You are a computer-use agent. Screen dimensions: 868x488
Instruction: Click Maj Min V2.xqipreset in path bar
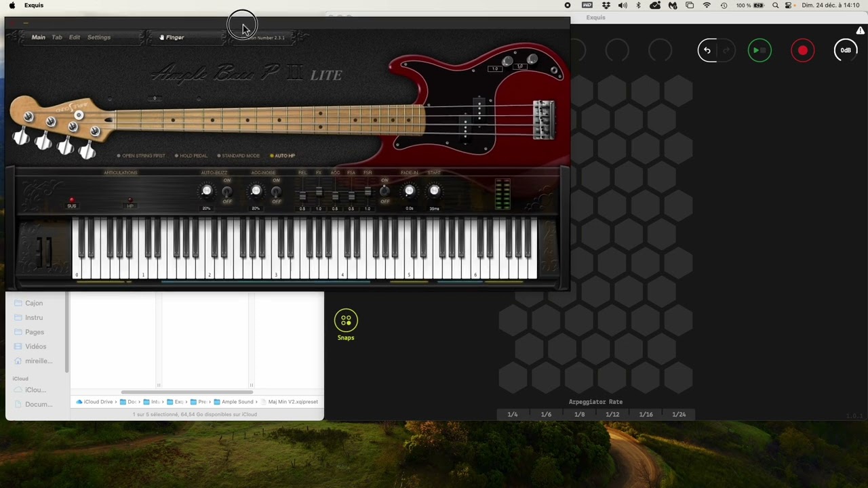click(x=289, y=402)
